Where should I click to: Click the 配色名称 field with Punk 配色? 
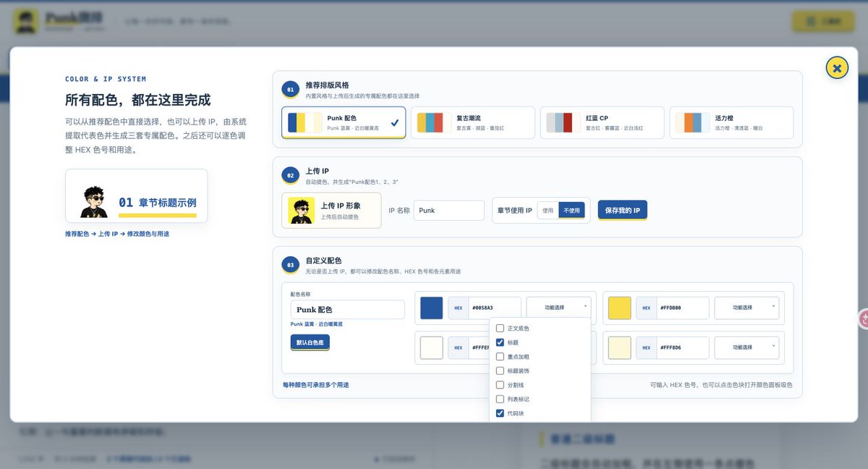point(347,310)
